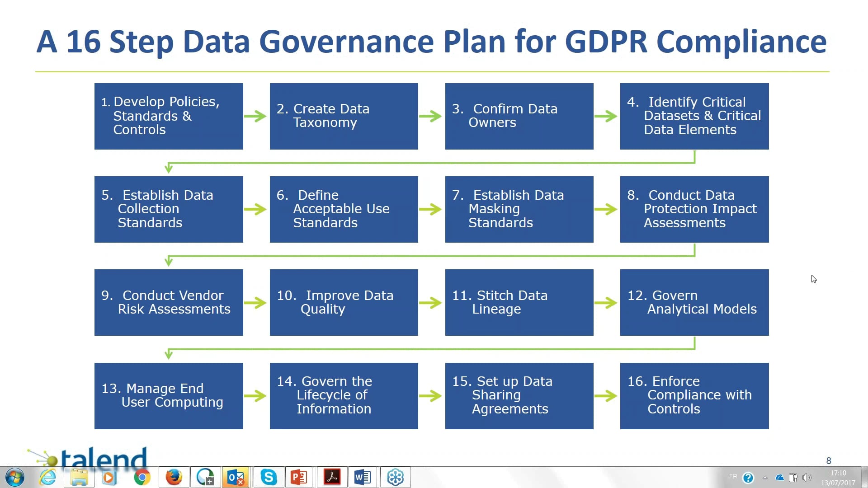
Task: Click step 6 Define Acceptable Use Standards
Action: pyautogui.click(x=344, y=209)
